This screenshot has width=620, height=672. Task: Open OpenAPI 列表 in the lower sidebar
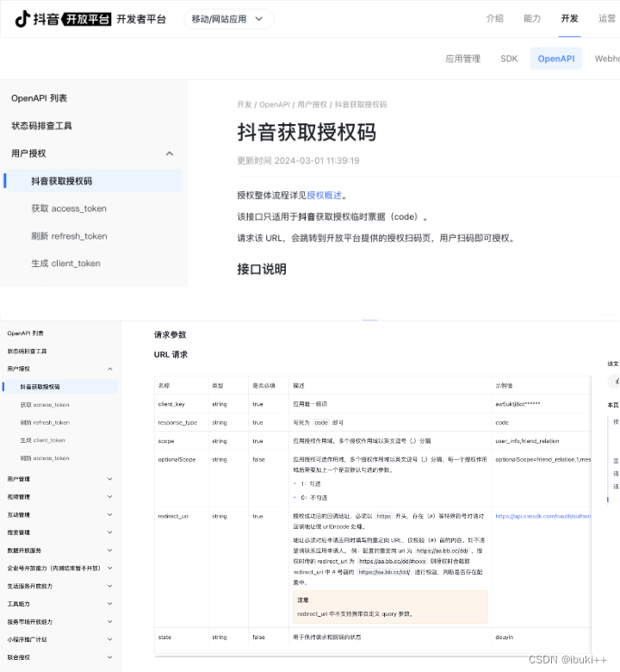point(25,333)
